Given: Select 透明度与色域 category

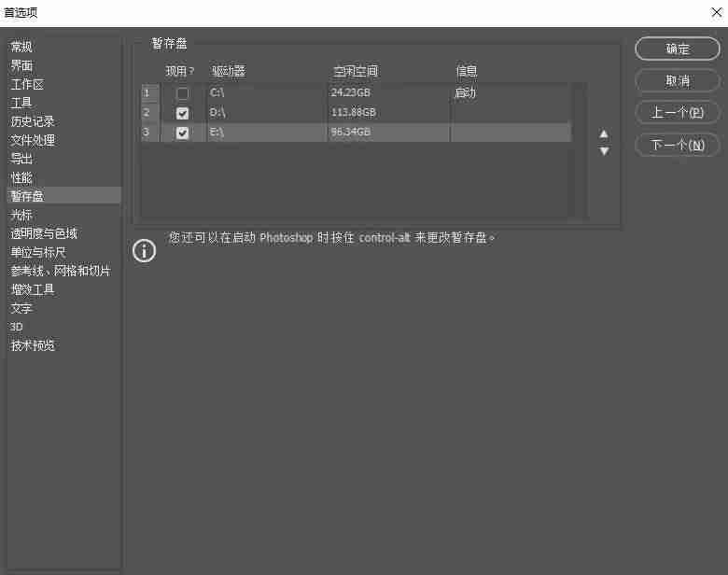Looking at the screenshot, I should point(44,233).
